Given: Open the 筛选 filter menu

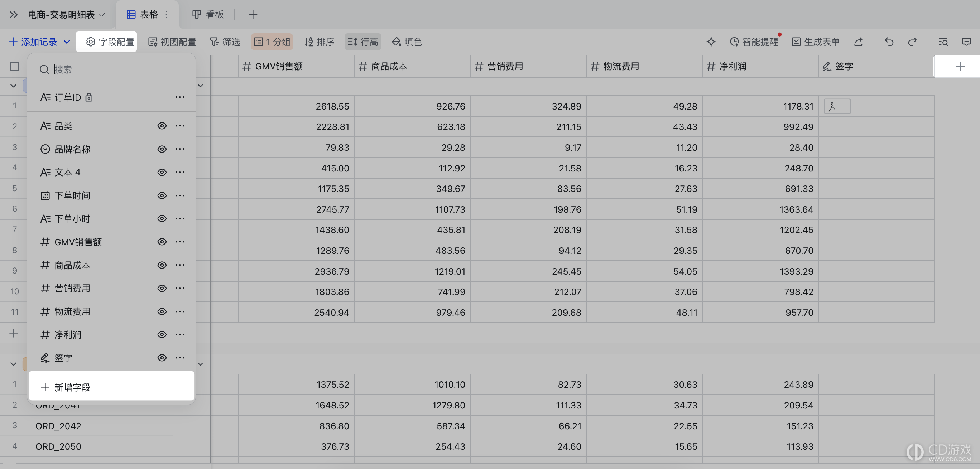Looking at the screenshot, I should (x=225, y=42).
